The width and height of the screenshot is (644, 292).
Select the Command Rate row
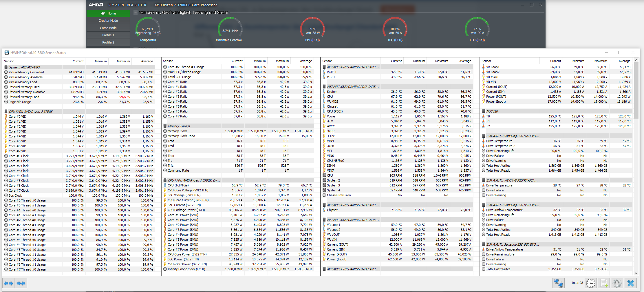pyautogui.click(x=238, y=171)
